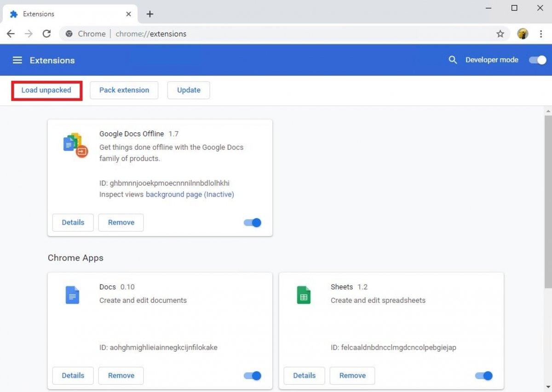This screenshot has height=392, width=552.
Task: Click the profile avatar icon
Action: [x=523, y=34]
